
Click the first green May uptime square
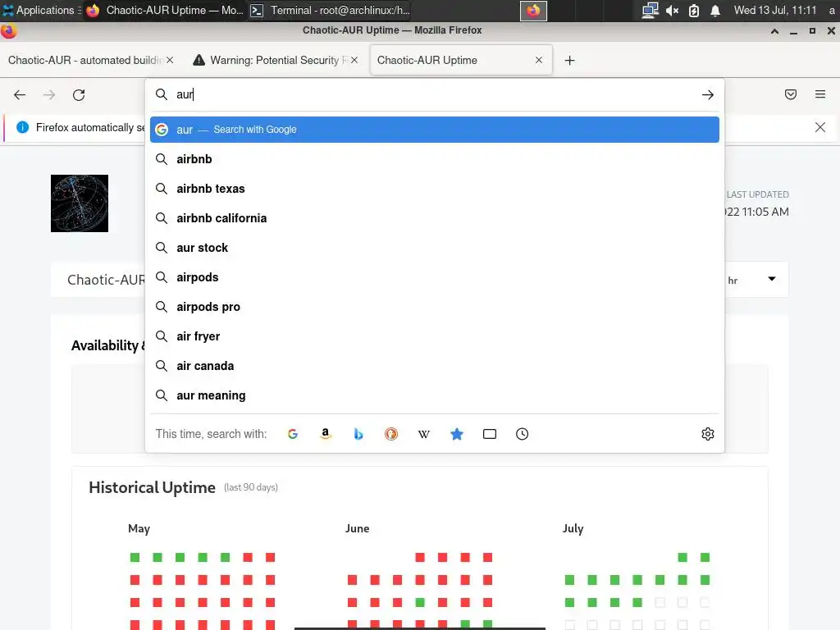(x=135, y=558)
